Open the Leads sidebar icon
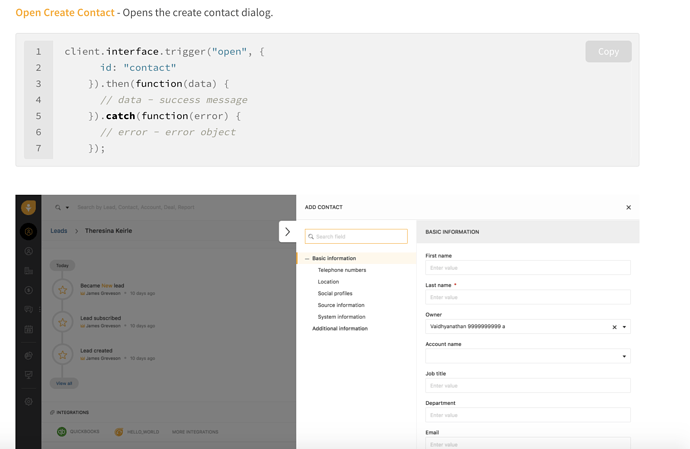Image resolution: width=690 pixels, height=449 pixels. pyautogui.click(x=29, y=232)
